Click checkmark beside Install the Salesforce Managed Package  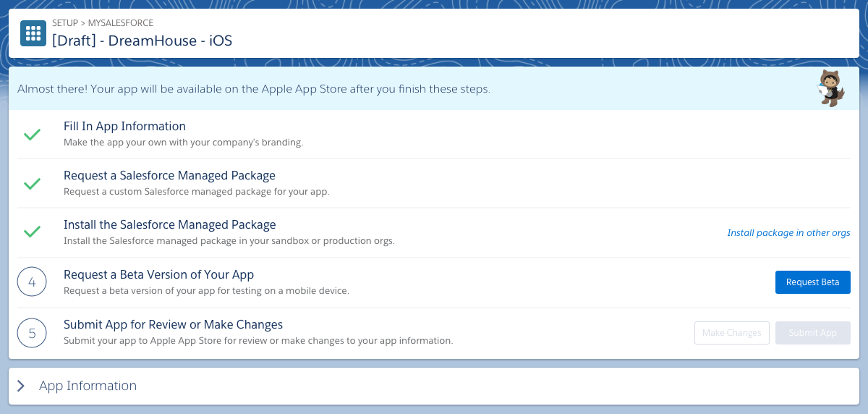tap(32, 232)
